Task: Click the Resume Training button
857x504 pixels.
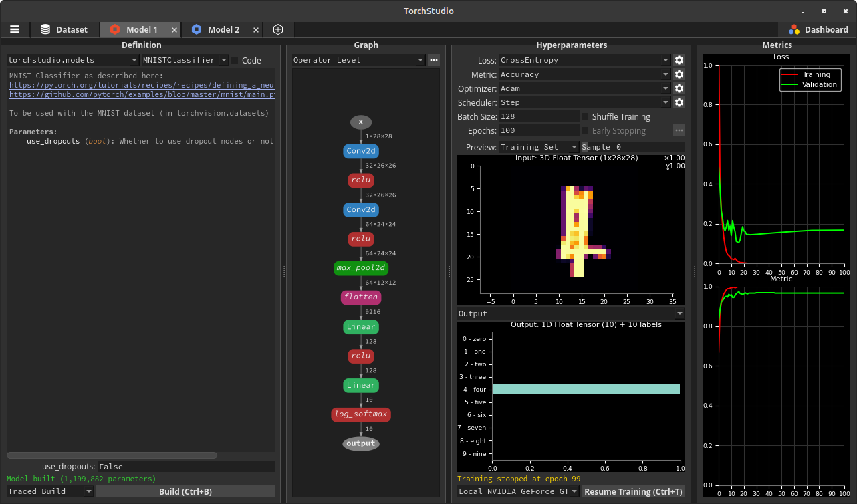Action: (632, 491)
